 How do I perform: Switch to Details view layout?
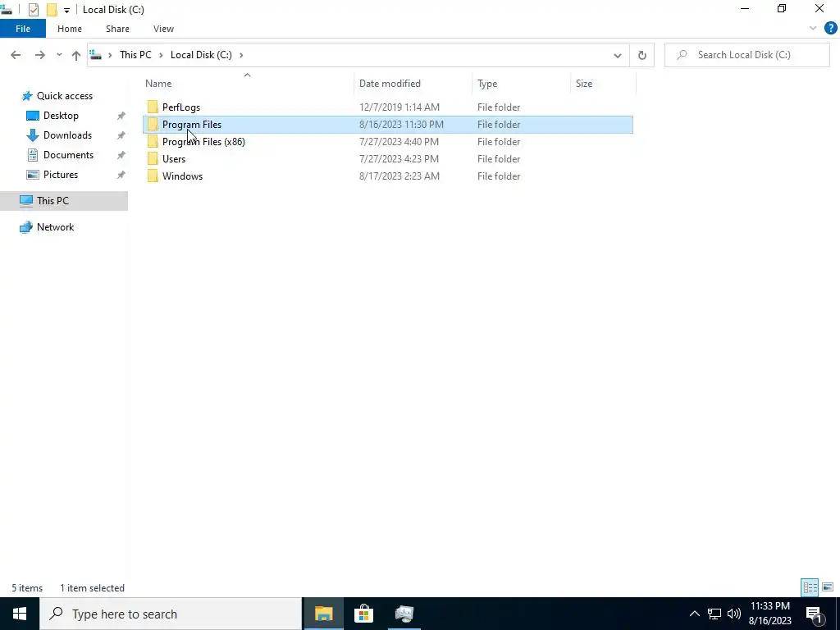(x=810, y=587)
